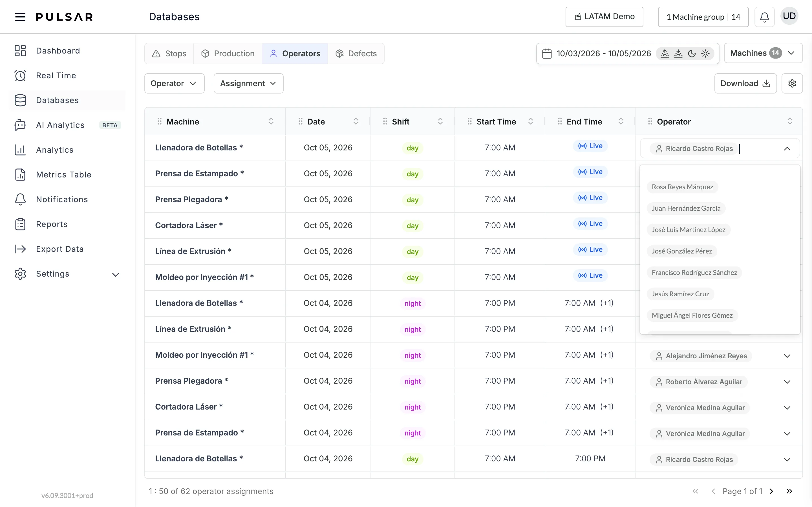Switch to the Defects tab

point(356,53)
